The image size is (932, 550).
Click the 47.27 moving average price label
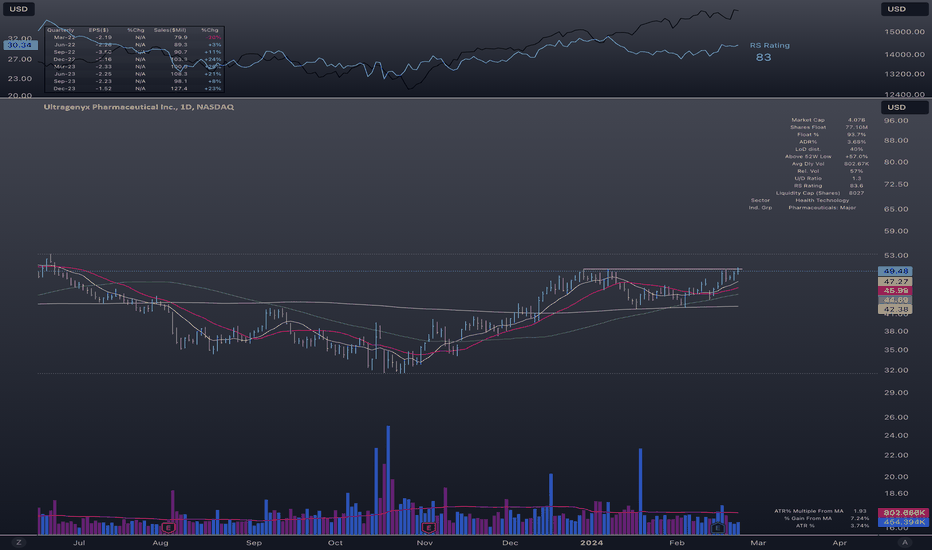click(x=895, y=281)
